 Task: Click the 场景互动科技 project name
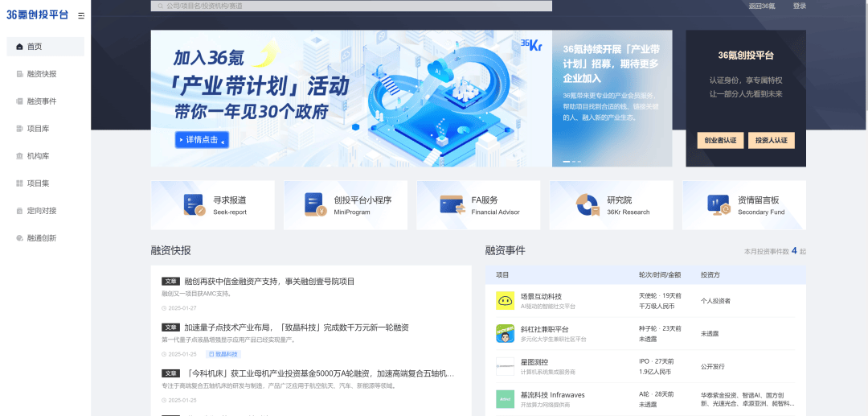tap(541, 296)
